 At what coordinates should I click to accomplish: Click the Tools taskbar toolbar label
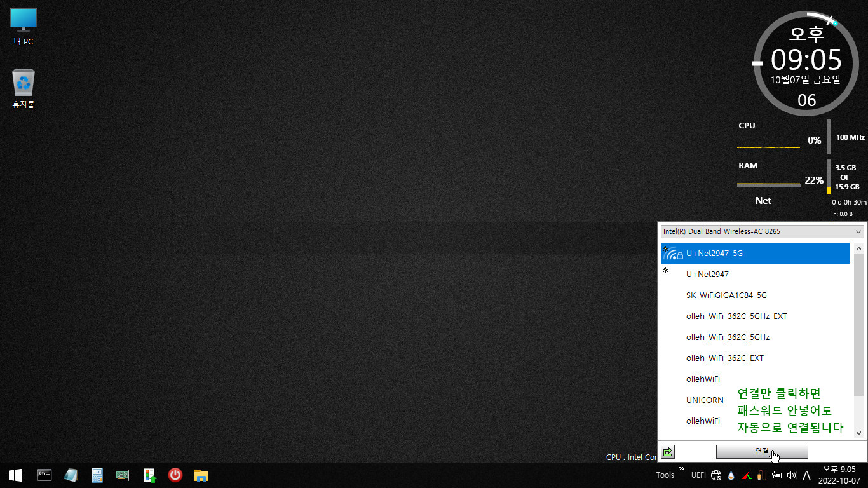665,475
